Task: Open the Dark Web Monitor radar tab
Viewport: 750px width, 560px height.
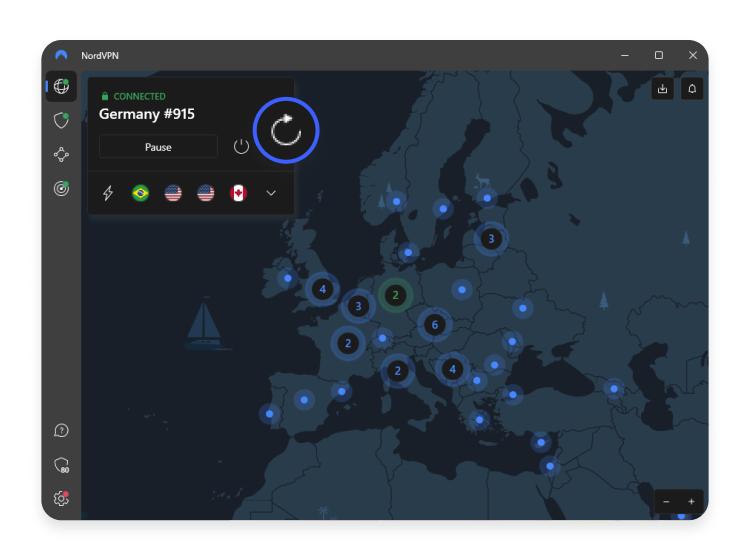Action: (61, 188)
